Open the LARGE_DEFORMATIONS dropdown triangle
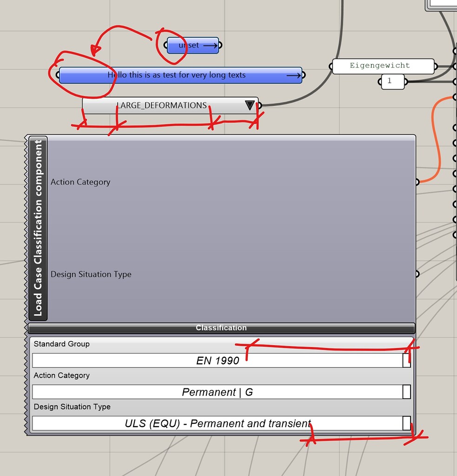 coord(250,105)
